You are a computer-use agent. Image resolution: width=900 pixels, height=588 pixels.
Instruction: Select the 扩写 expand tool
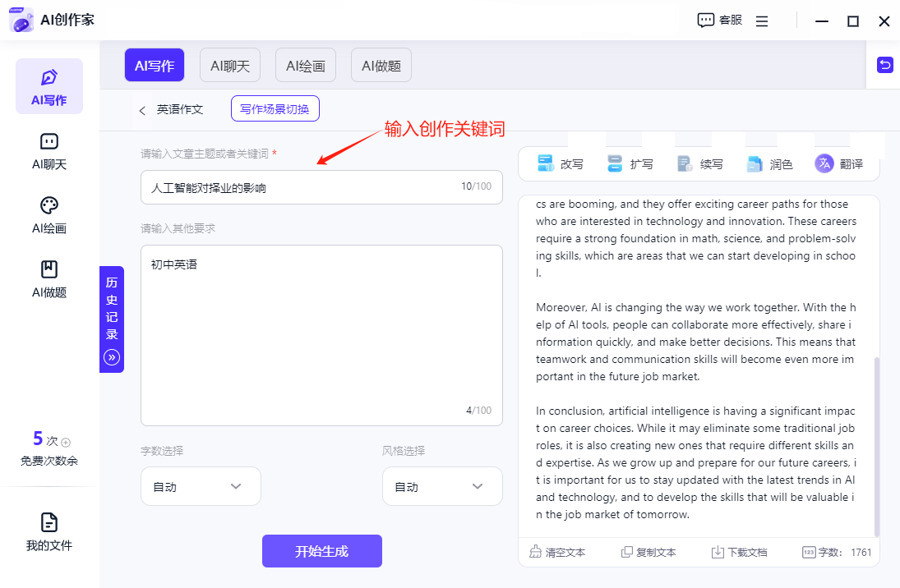tap(630, 164)
